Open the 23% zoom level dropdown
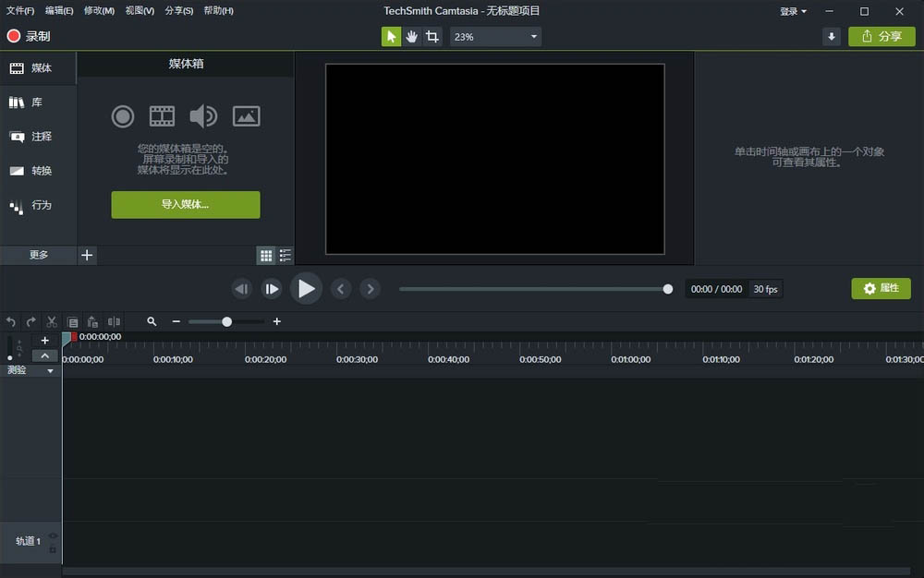The height and width of the screenshot is (578, 924). coord(495,37)
